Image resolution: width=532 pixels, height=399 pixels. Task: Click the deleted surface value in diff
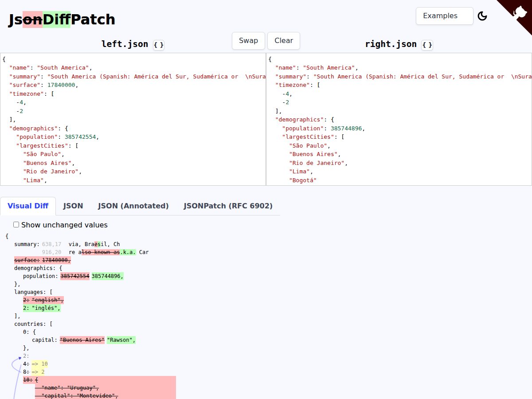[56, 260]
